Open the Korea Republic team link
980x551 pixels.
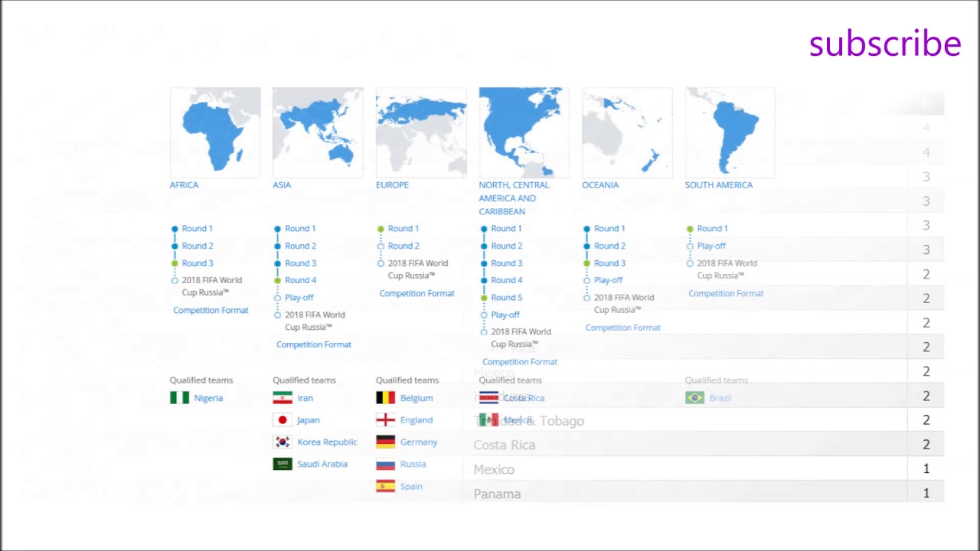(327, 442)
